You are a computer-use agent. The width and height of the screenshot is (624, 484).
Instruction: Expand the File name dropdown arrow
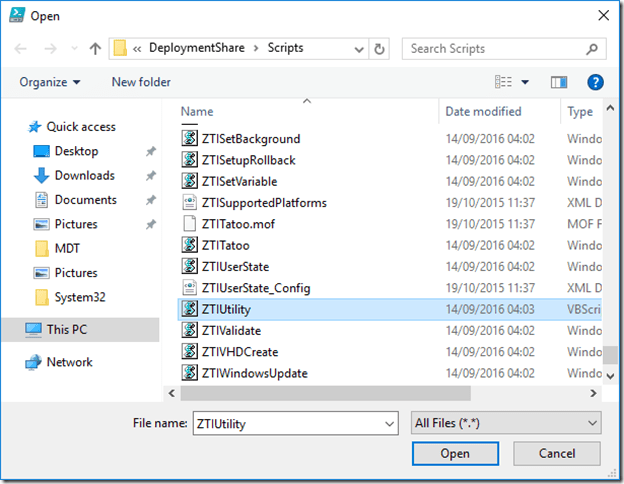coord(390,424)
